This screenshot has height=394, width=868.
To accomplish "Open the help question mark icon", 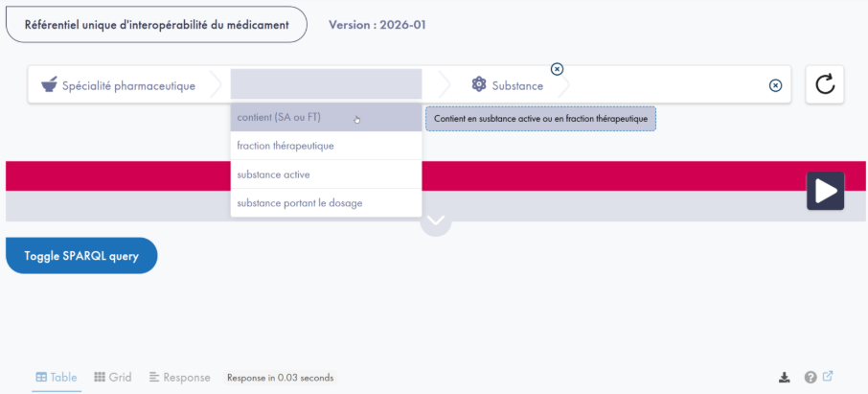I will [x=811, y=378].
